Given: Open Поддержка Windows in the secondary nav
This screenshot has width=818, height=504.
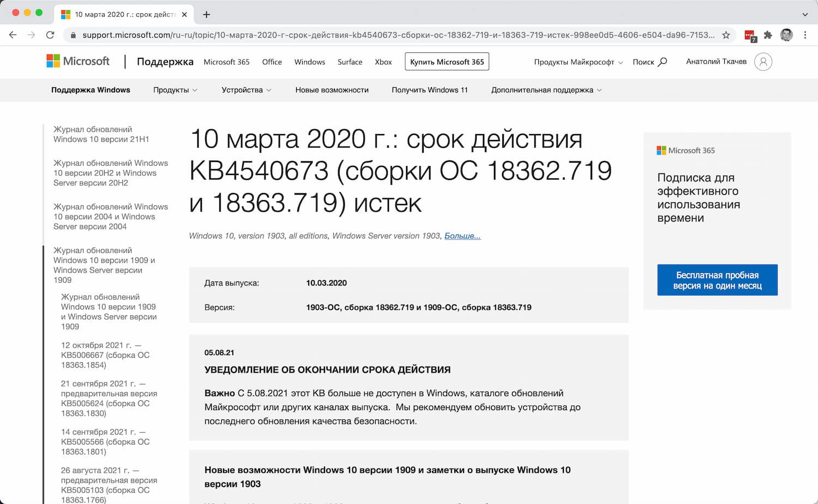Looking at the screenshot, I should (x=91, y=90).
